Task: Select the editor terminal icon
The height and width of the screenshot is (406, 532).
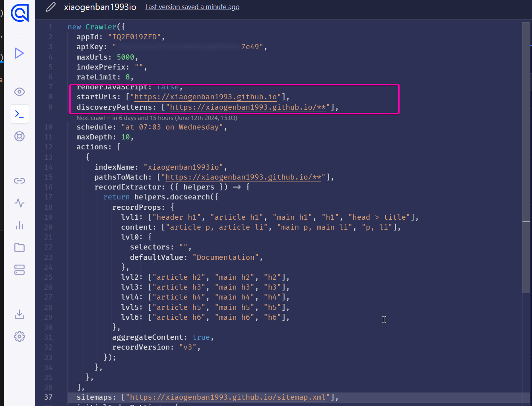Action: point(19,114)
